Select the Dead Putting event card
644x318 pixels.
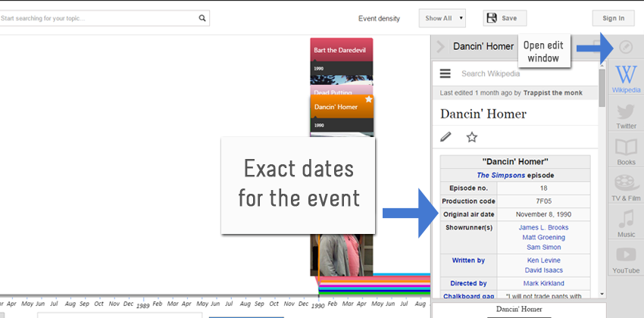pyautogui.click(x=341, y=91)
